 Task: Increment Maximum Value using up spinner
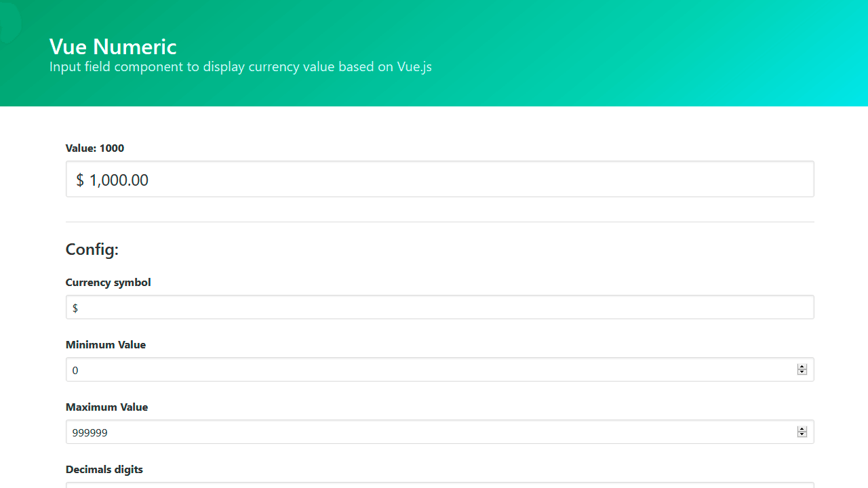pyautogui.click(x=802, y=429)
